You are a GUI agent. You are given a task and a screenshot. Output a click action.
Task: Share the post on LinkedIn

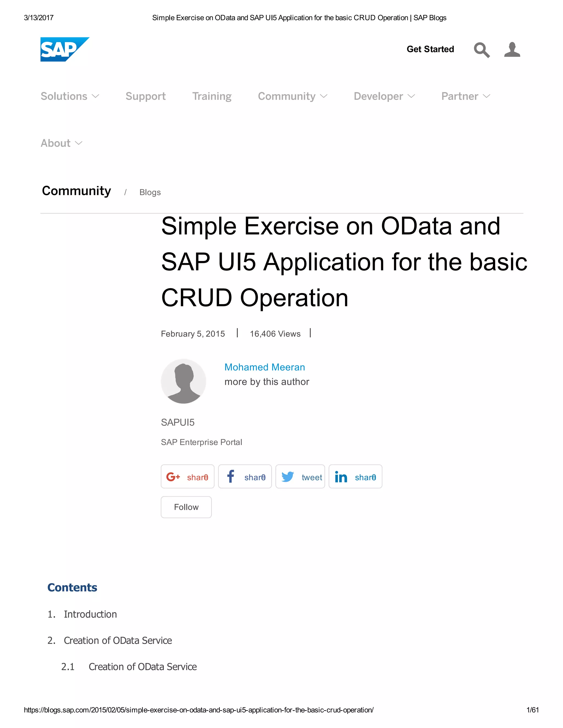point(355,477)
